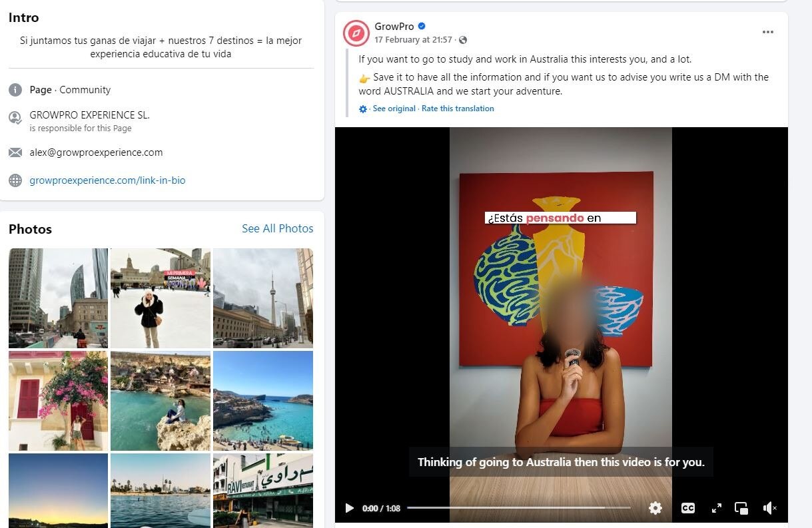Open video settings gear
Screen dimensions: 812x528
coord(655,508)
